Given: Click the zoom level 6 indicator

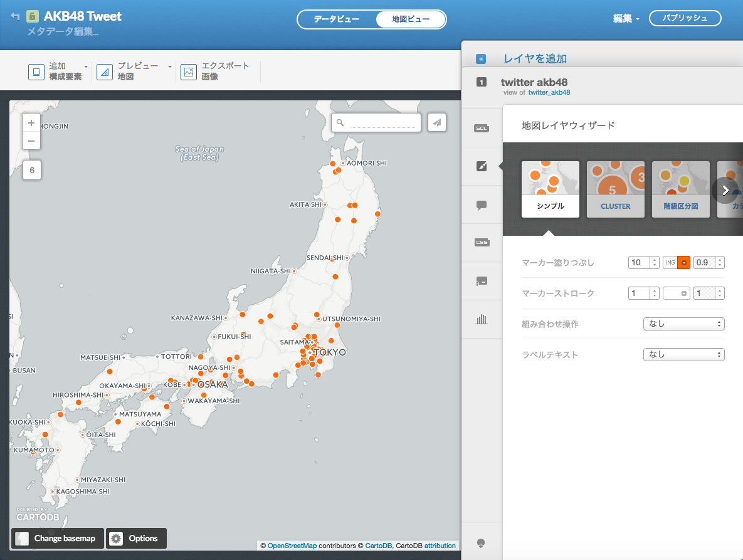Looking at the screenshot, I should (x=32, y=170).
